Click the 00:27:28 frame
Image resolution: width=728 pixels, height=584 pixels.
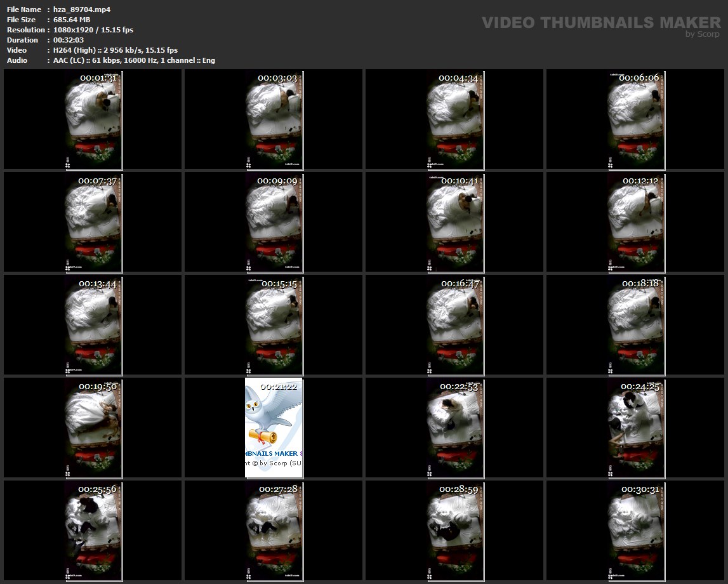[274, 531]
